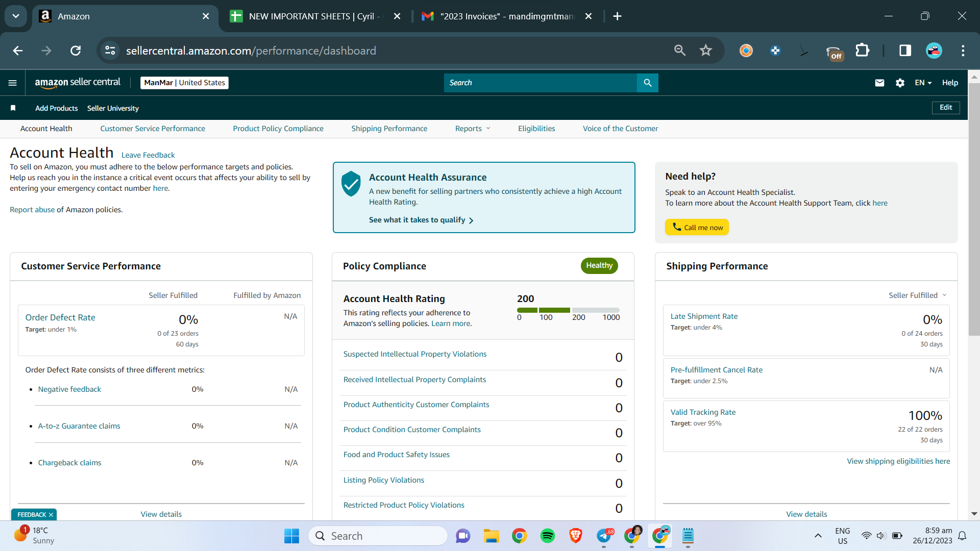The height and width of the screenshot is (551, 980).
Task: Click View shipping eligibilities here
Action: tap(898, 461)
